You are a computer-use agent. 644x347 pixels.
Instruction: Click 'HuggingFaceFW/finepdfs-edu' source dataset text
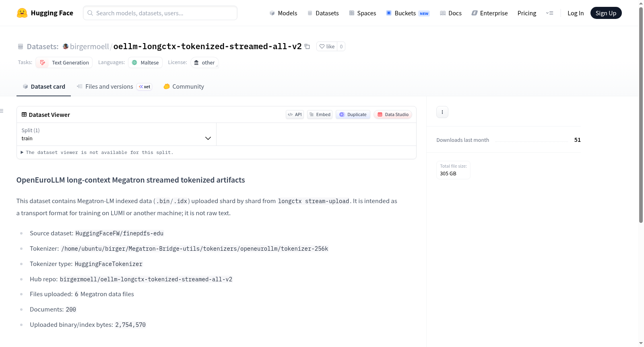120,233
